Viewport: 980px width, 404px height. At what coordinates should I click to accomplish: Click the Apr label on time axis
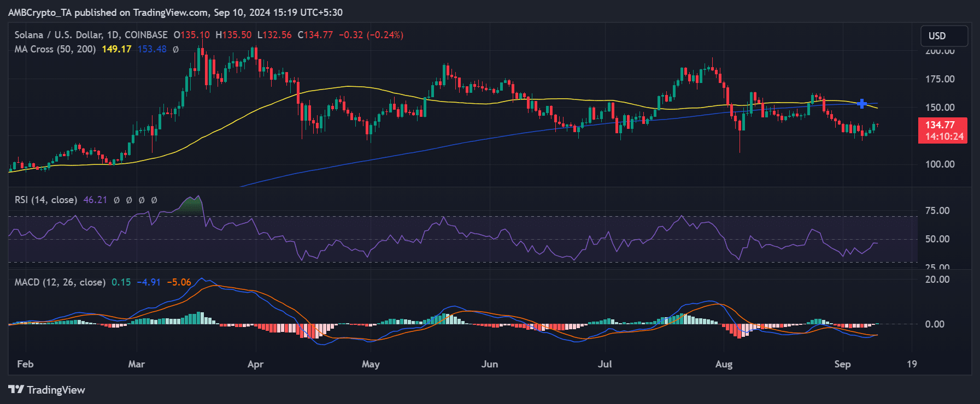point(255,364)
